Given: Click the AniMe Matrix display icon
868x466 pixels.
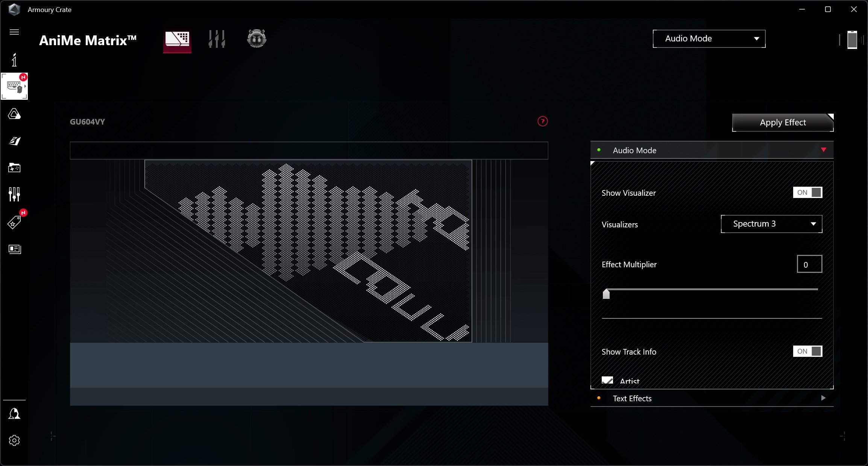Looking at the screenshot, I should tap(178, 39).
